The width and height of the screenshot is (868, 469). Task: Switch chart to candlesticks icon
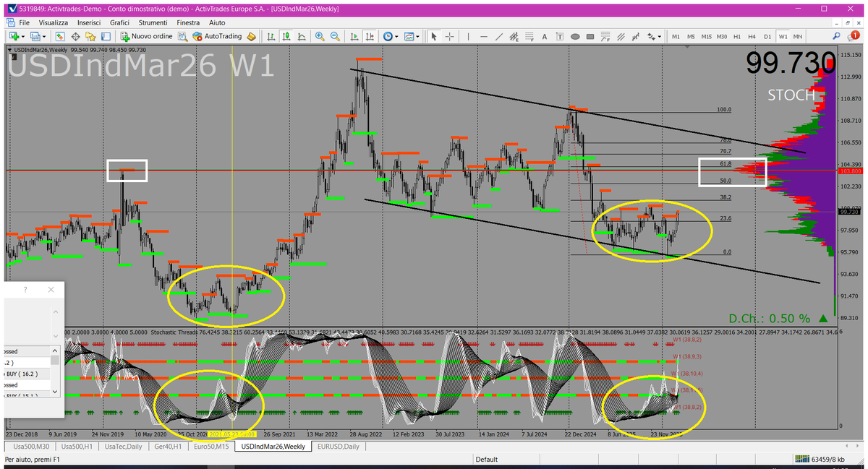[286, 36]
